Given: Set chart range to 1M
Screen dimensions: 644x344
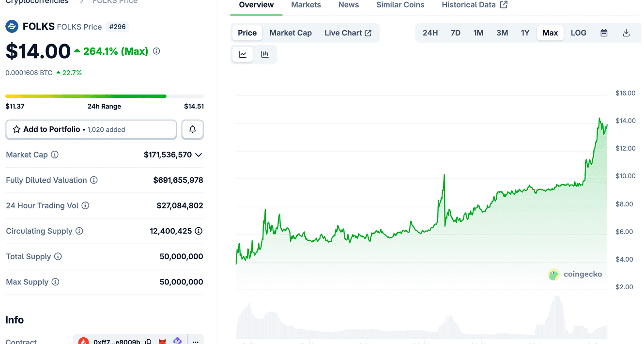Looking at the screenshot, I should tap(478, 33).
